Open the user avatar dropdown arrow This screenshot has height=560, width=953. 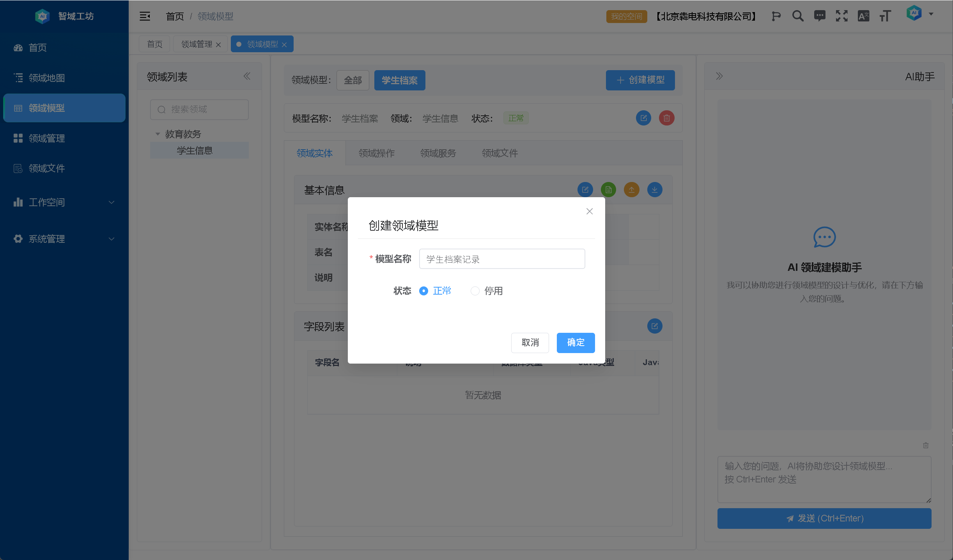tap(931, 14)
